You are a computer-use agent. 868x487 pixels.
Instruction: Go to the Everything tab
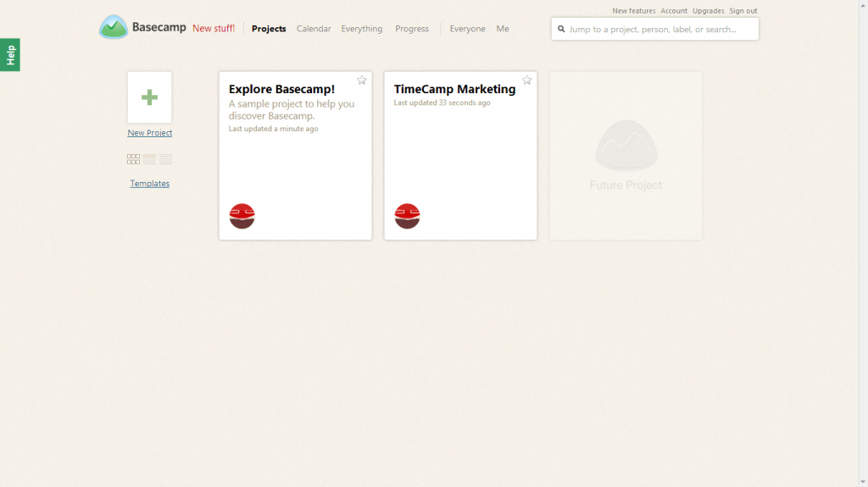pyautogui.click(x=362, y=29)
